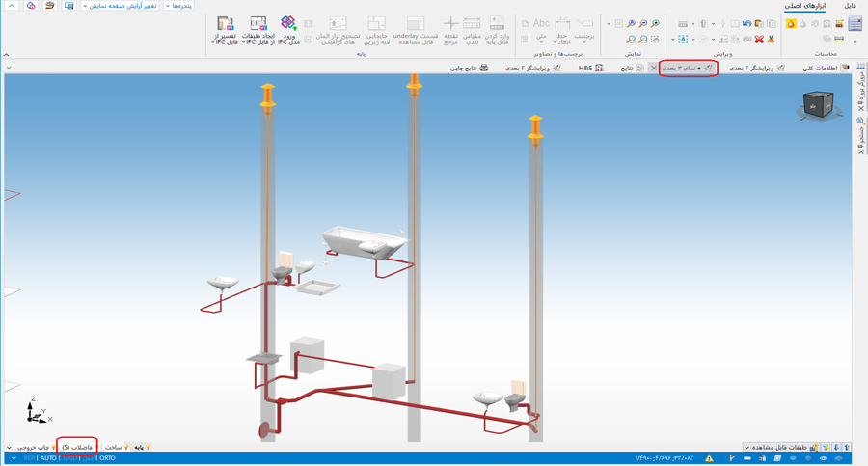Click the interpret IFC file icon
The width and height of the screenshot is (868, 466).
(225, 23)
